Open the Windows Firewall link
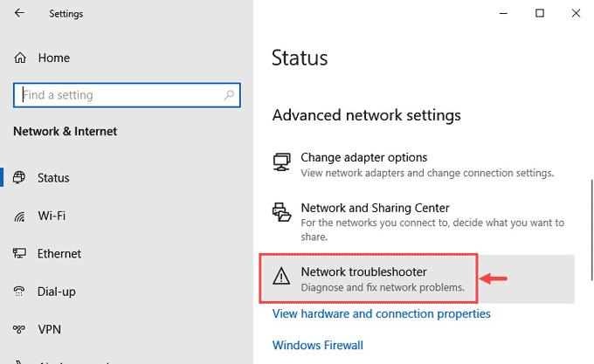The width and height of the screenshot is (594, 364). click(317, 345)
